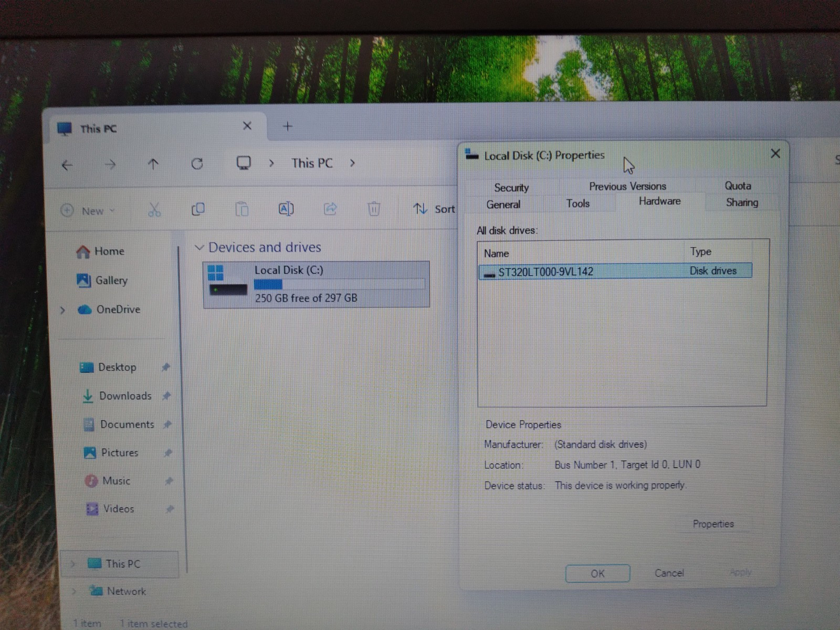
Task: Open the Documents quick access folder
Action: pyautogui.click(x=119, y=424)
